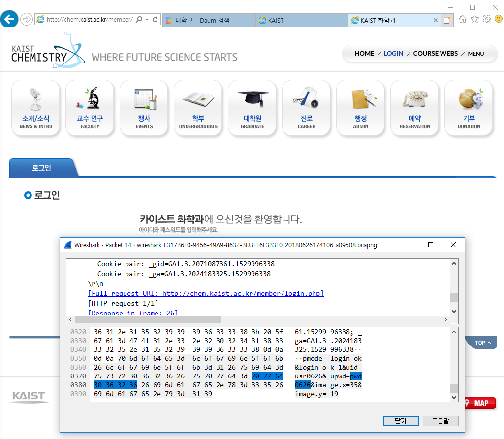The height and width of the screenshot is (439, 504).
Task: Click ASCII text 'image.y= 19'
Action: (316, 394)
